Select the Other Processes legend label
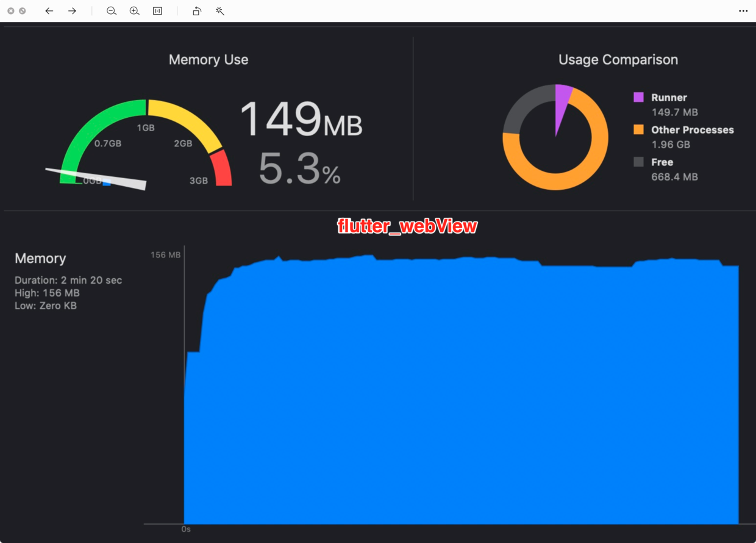 coord(693,130)
